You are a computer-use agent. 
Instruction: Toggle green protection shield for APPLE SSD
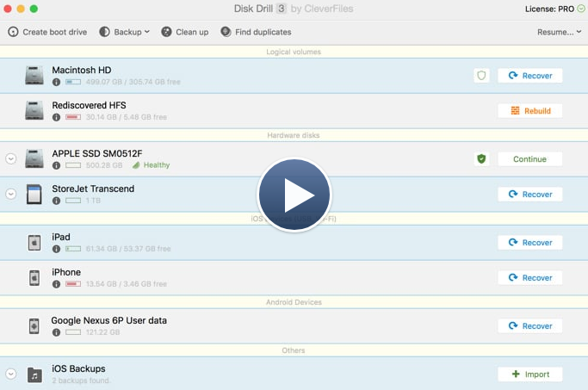[x=481, y=159]
